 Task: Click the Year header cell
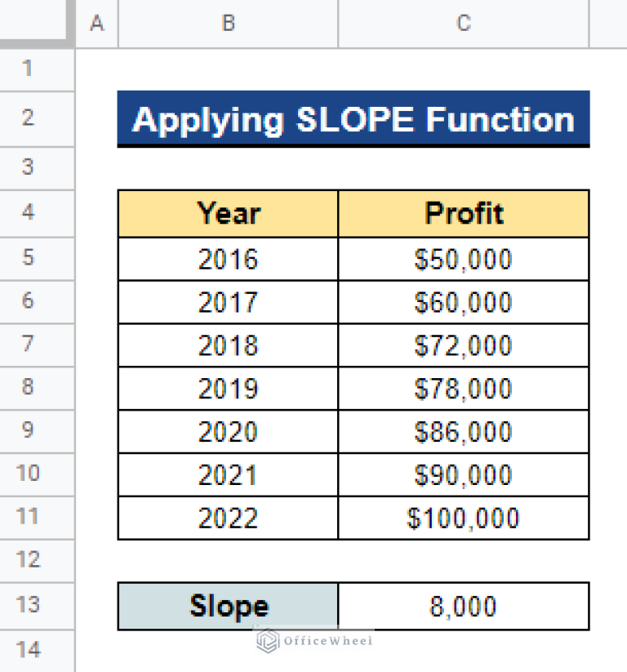[x=228, y=214]
